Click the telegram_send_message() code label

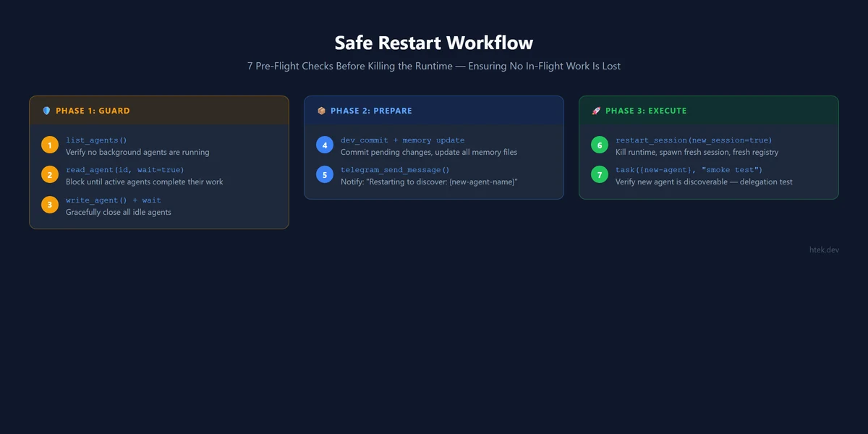click(395, 170)
